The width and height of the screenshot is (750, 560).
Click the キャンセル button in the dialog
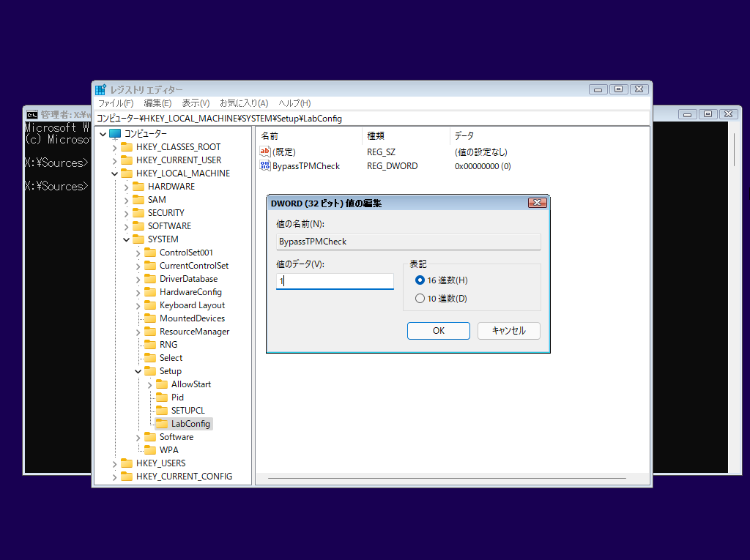click(509, 331)
